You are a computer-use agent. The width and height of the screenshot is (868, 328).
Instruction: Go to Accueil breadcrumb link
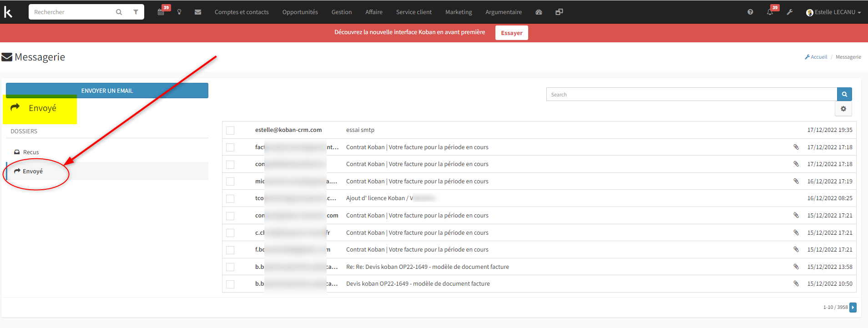coord(819,57)
